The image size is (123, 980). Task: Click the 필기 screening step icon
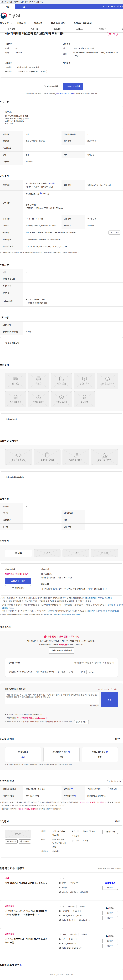click(76, 553)
